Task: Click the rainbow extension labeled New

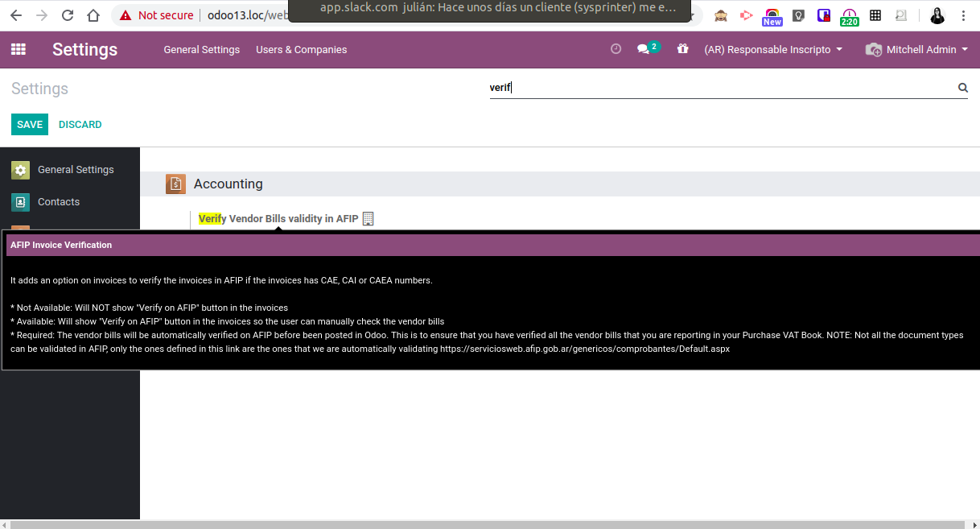Action: pyautogui.click(x=772, y=16)
